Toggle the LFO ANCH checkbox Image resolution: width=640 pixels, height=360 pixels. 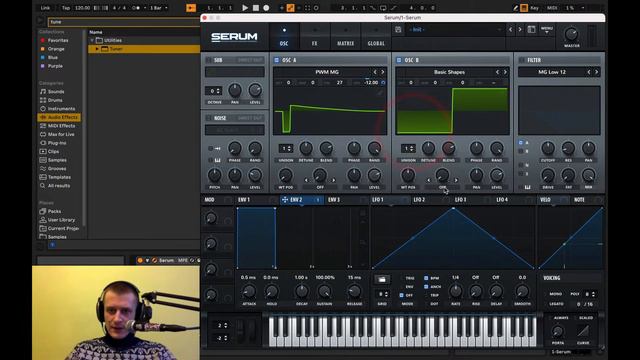tap(426, 287)
